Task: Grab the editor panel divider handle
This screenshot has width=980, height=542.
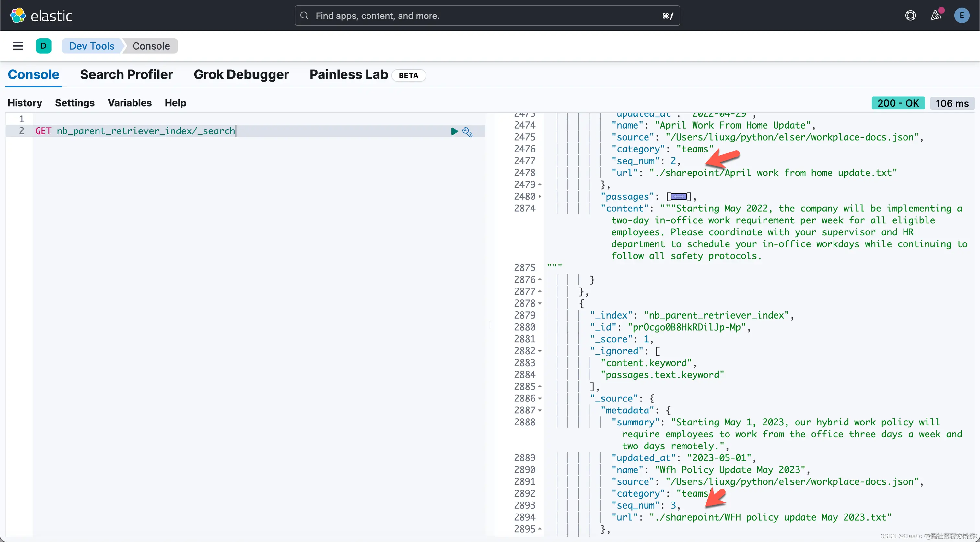Action: pos(490,325)
